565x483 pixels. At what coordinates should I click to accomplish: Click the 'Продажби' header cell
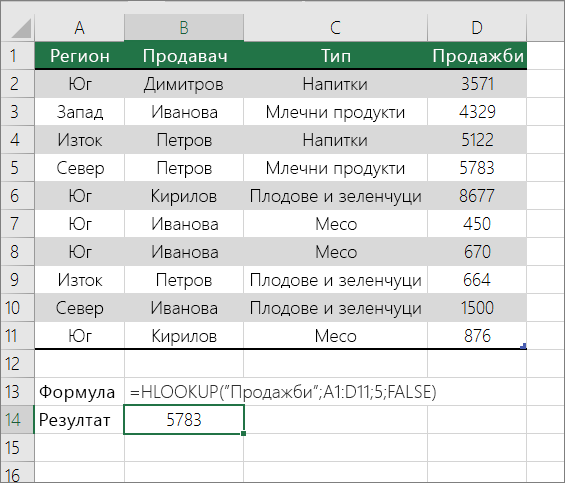coord(477,56)
